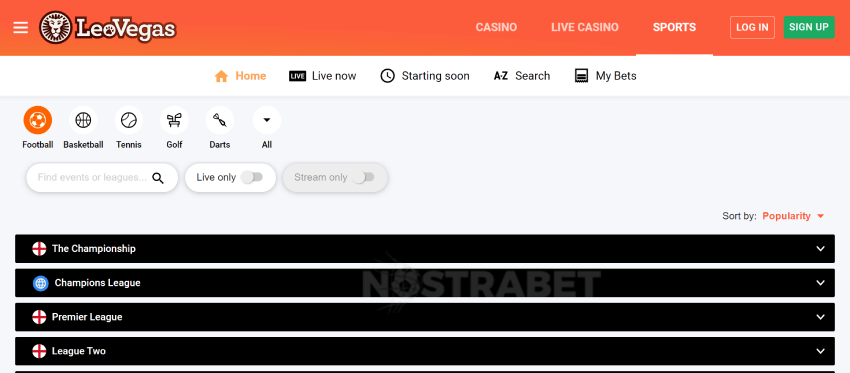Select the Basketball sport icon

(83, 120)
